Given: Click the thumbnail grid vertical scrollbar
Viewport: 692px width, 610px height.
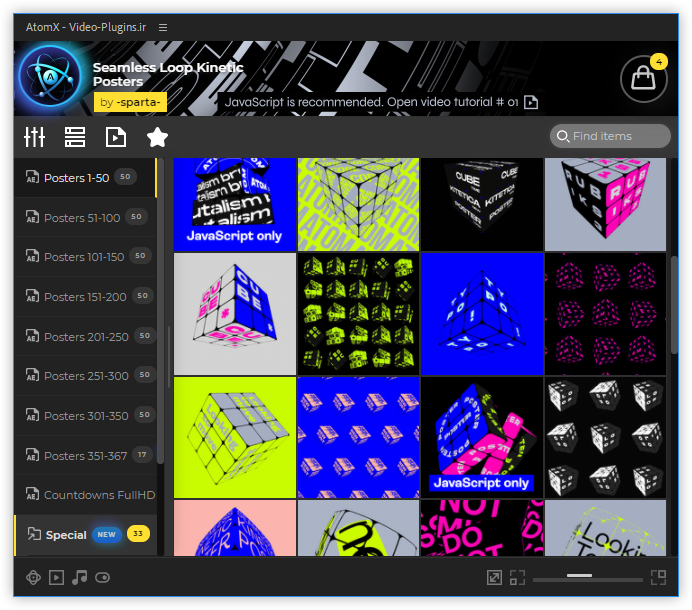Looking at the screenshot, I should click(674, 305).
